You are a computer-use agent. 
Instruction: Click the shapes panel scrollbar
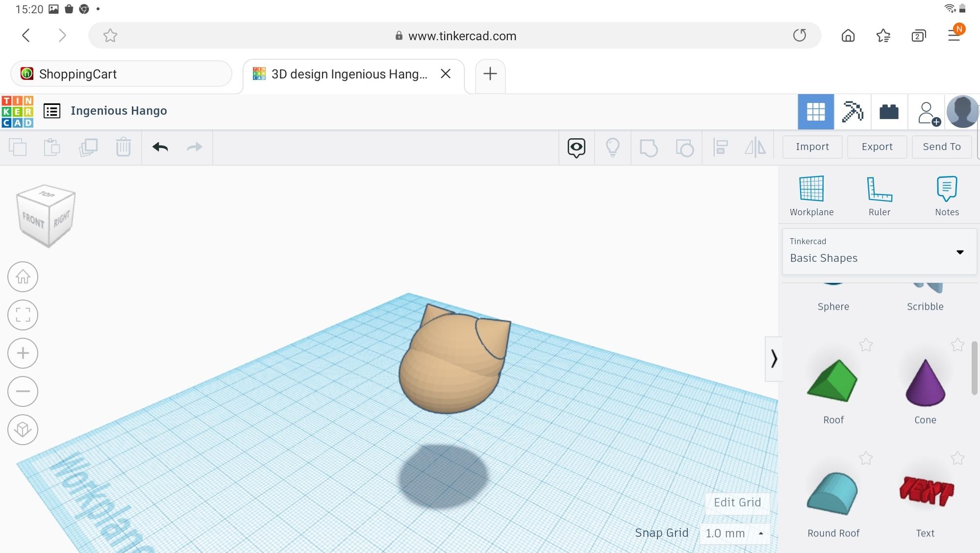(x=974, y=368)
